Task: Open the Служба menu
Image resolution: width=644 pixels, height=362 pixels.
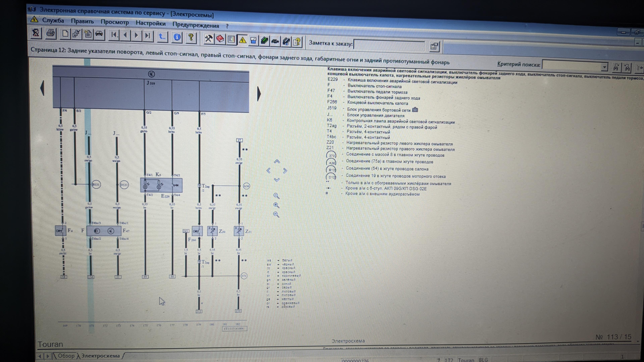Action: [53, 20]
